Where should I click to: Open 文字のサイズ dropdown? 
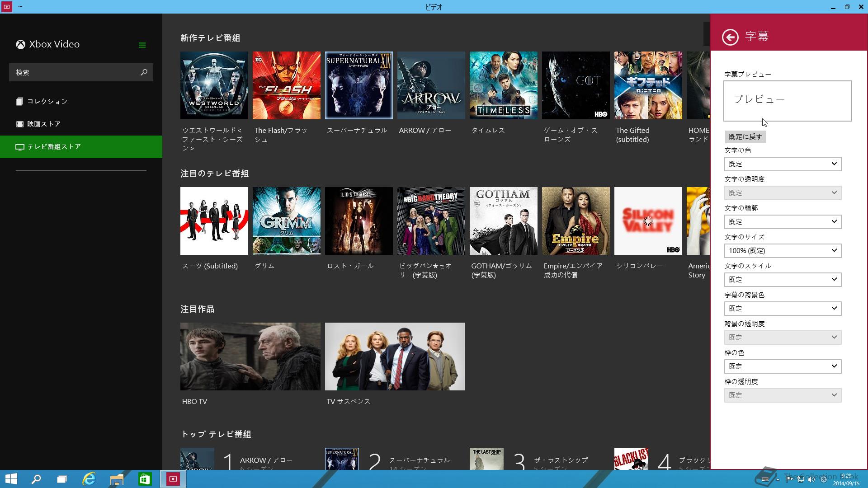point(783,251)
